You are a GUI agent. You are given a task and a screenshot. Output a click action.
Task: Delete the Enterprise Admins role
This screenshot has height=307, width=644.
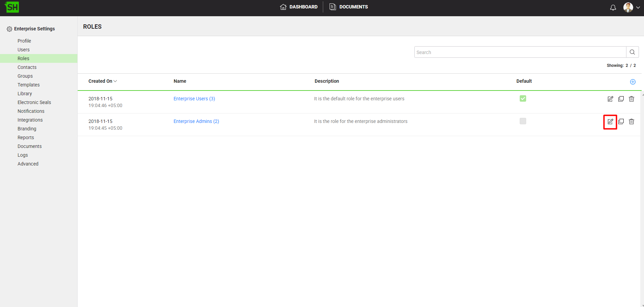632,122
